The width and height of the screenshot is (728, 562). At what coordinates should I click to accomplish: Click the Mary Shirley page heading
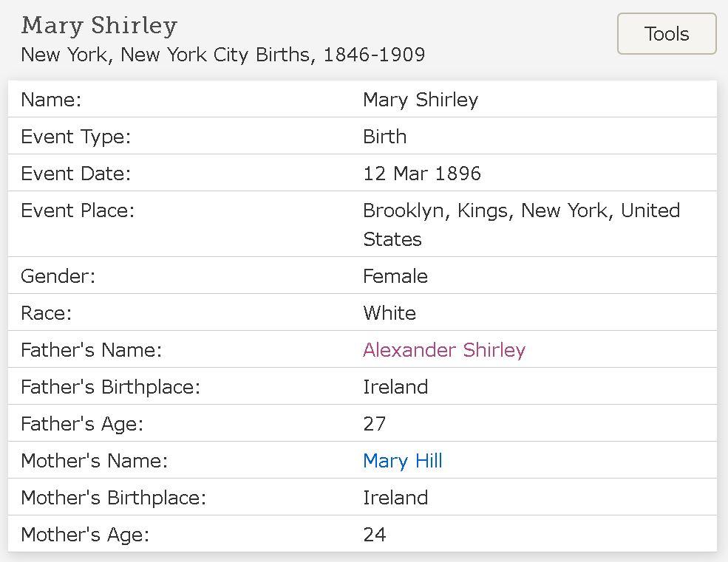(99, 26)
